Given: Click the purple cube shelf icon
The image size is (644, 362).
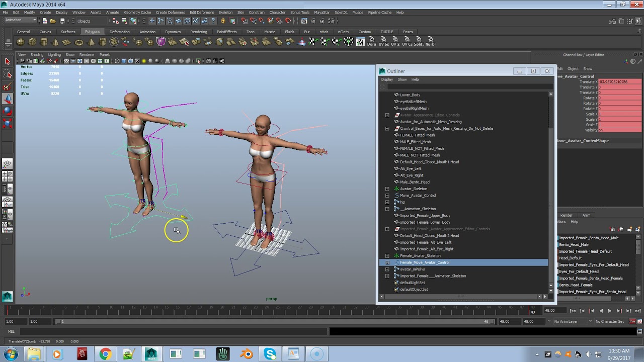Looking at the screenshot, I should coord(161,42).
